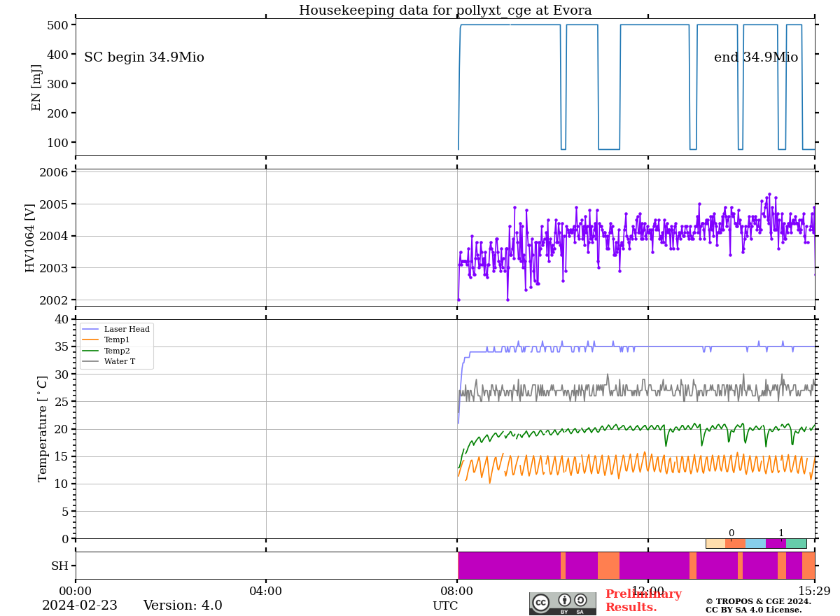
Task: Click the date '2024-02-23'
Action: pos(80,606)
